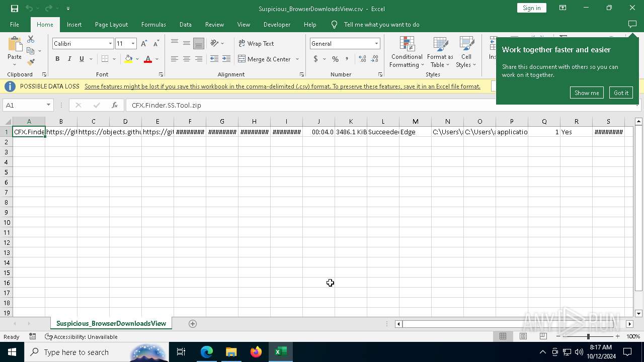Toggle Italic formatting
644x362 pixels.
(x=69, y=59)
